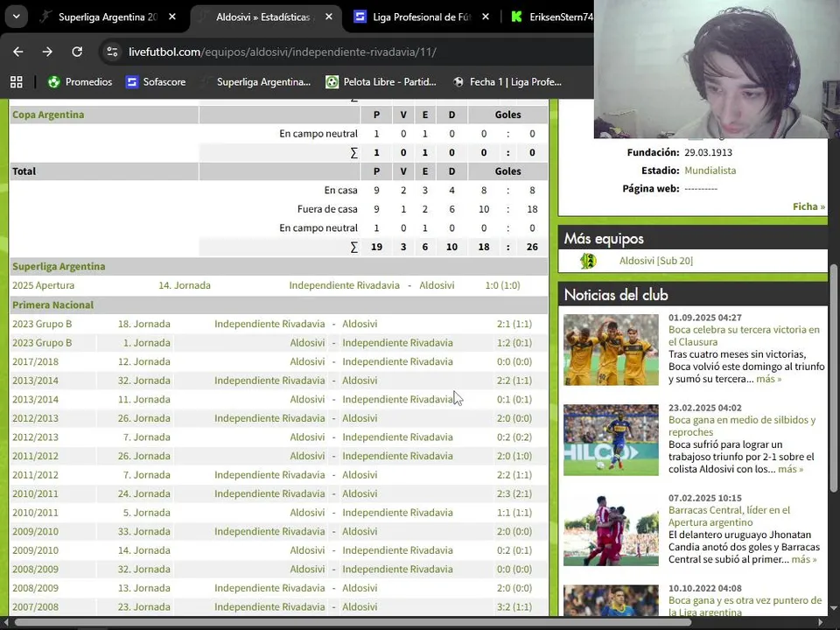Open the 0:2 (0:2) match result

[514, 437]
